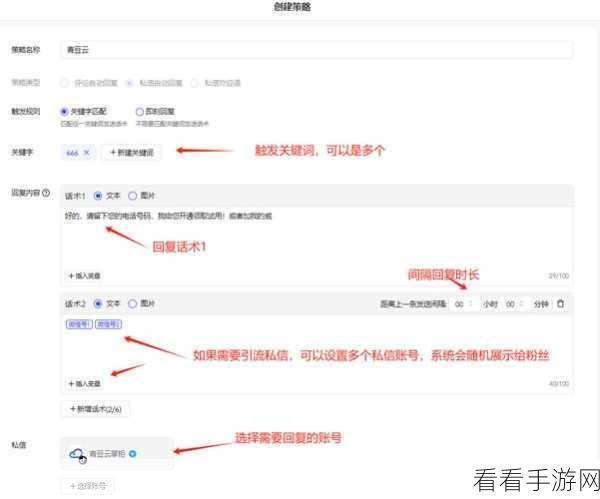Click the 新增话术(2/6) add script button
Image resolution: width=600 pixels, height=499 pixels.
point(96,409)
